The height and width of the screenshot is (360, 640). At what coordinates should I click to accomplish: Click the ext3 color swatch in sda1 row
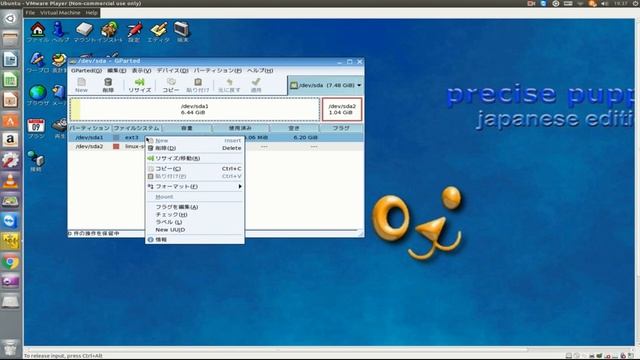pyautogui.click(x=116, y=138)
